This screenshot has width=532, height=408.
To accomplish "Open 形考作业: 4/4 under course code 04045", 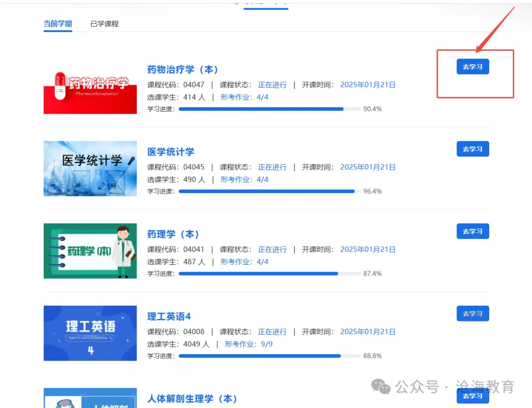I will coord(244,180).
